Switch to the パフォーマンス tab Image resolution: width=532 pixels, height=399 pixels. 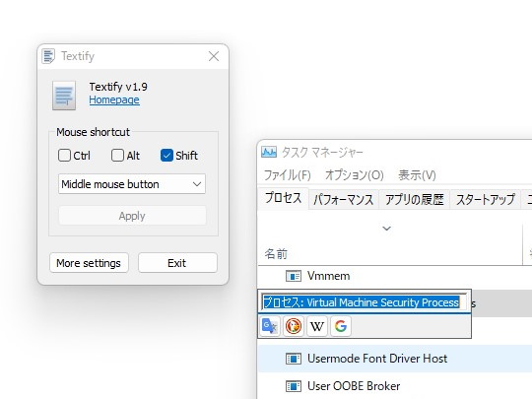point(344,199)
